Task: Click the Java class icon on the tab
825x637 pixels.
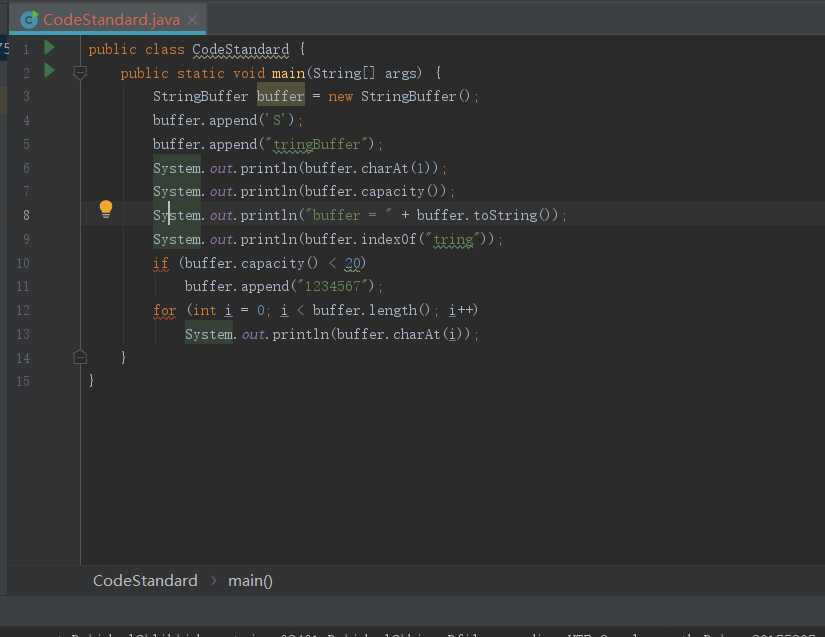Action: [x=29, y=20]
